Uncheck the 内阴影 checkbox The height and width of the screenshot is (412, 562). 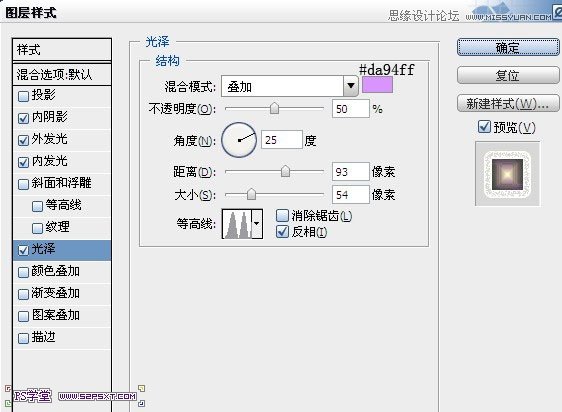(x=23, y=118)
